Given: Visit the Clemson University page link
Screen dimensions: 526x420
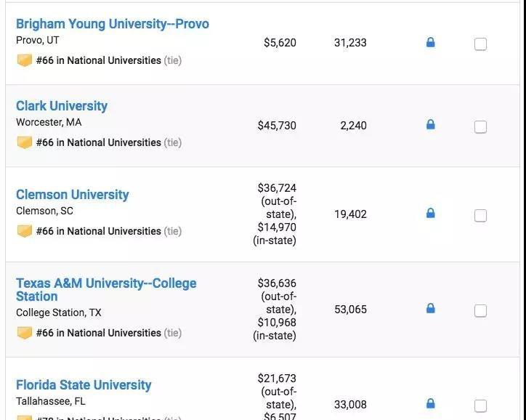Looking at the screenshot, I should [x=73, y=195].
